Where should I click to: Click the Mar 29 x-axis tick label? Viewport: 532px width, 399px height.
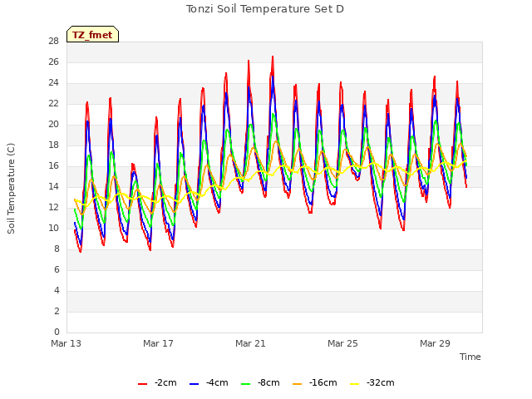(435, 343)
